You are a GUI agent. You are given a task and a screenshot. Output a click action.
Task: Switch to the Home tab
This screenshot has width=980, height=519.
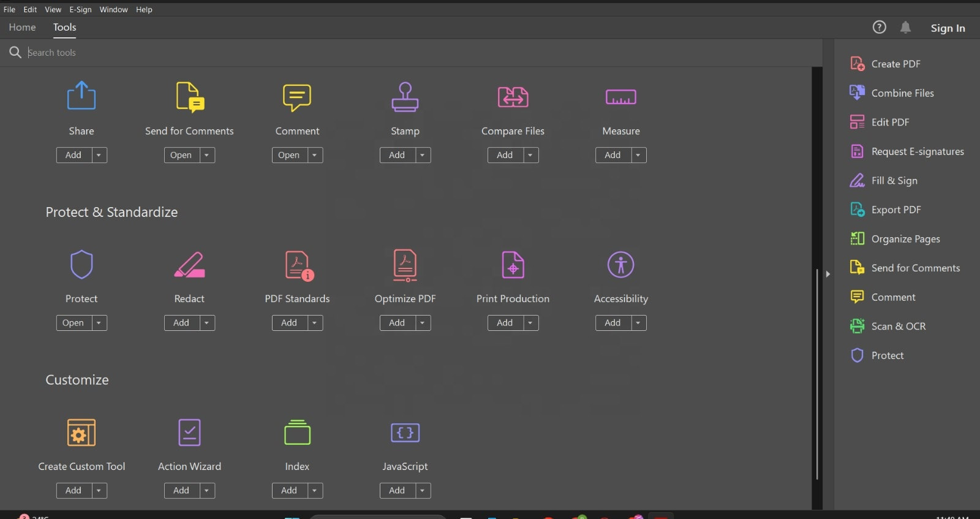(x=22, y=28)
